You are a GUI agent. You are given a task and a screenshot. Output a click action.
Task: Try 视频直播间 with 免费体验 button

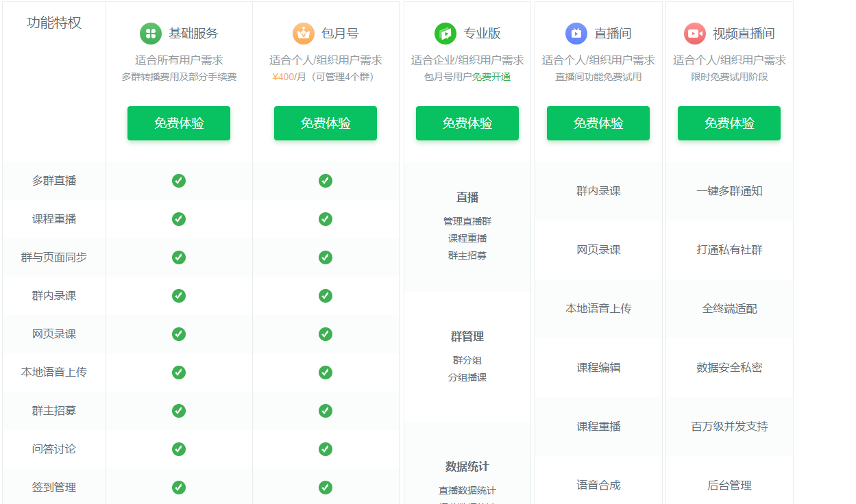click(729, 123)
